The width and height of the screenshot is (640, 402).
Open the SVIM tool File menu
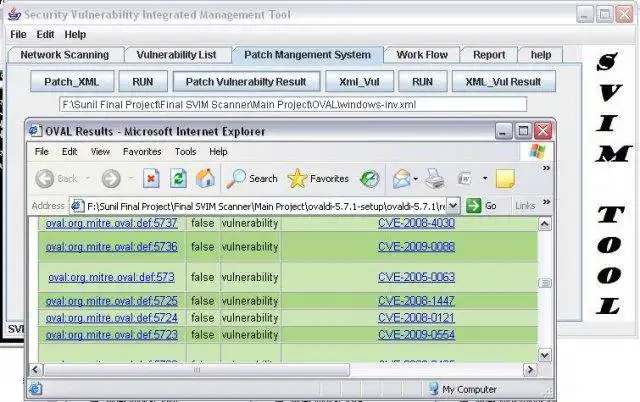18,34
